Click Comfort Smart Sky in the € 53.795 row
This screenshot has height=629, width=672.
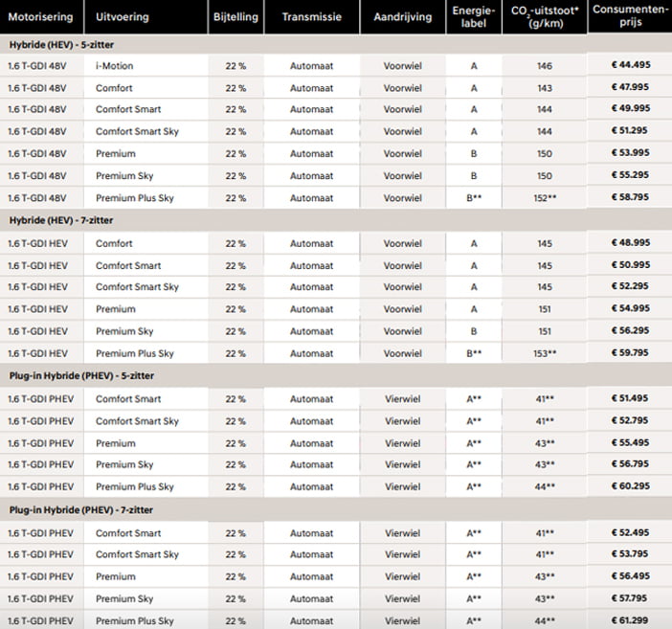pyautogui.click(x=137, y=554)
